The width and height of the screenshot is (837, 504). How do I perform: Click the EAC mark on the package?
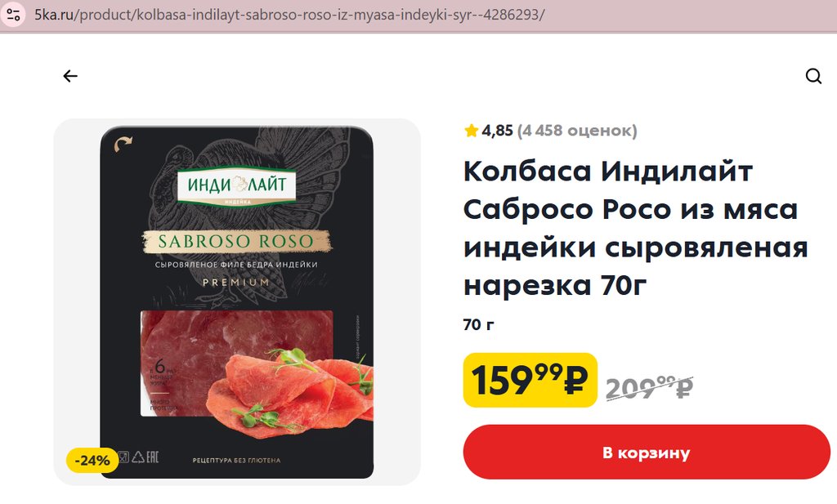[153, 457]
